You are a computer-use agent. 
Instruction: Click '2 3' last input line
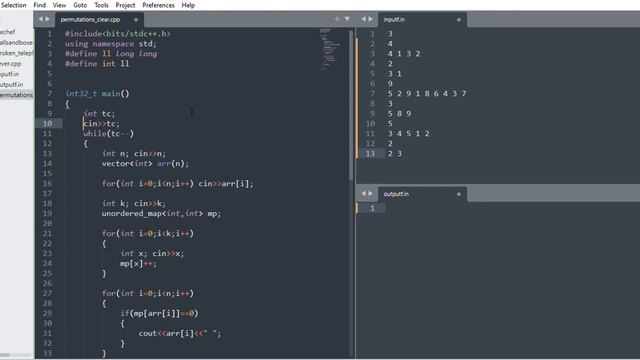pyautogui.click(x=395, y=153)
